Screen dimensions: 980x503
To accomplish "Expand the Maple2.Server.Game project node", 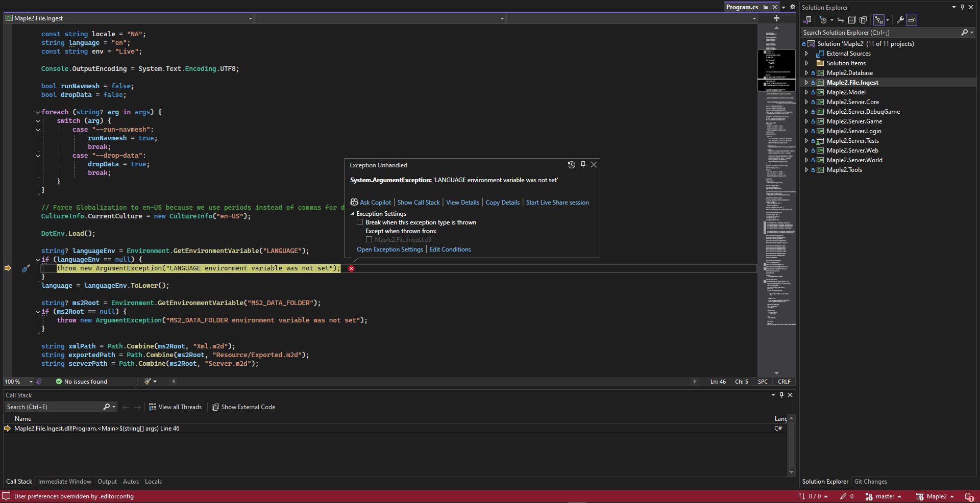I will pos(806,121).
